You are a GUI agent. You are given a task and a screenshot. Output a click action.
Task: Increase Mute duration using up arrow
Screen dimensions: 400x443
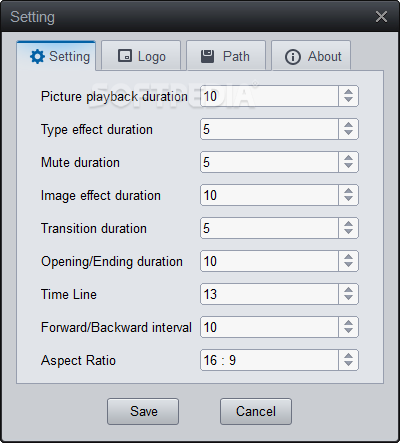[348, 158]
